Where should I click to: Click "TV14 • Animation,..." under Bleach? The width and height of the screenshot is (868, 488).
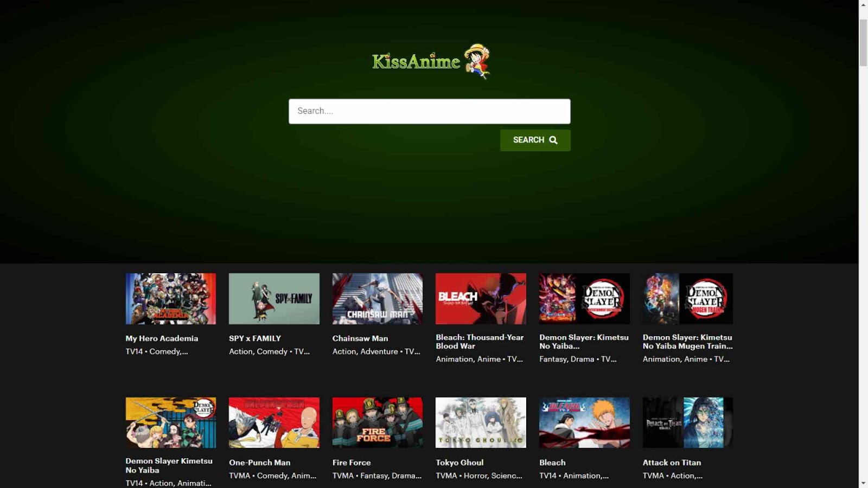coord(574,476)
